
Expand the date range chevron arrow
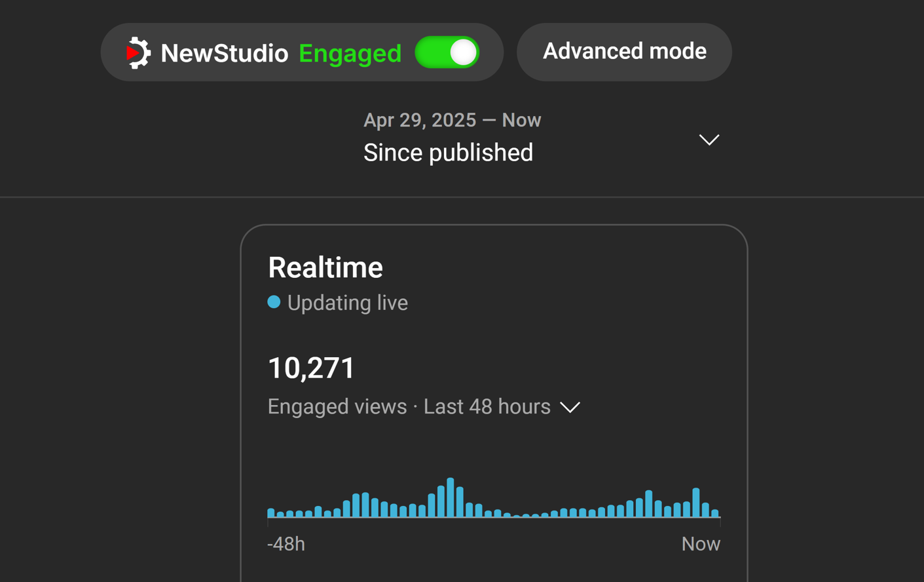click(x=709, y=140)
